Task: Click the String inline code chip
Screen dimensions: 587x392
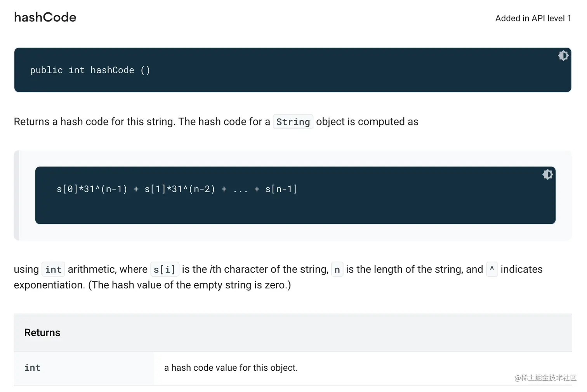Action: coord(293,121)
